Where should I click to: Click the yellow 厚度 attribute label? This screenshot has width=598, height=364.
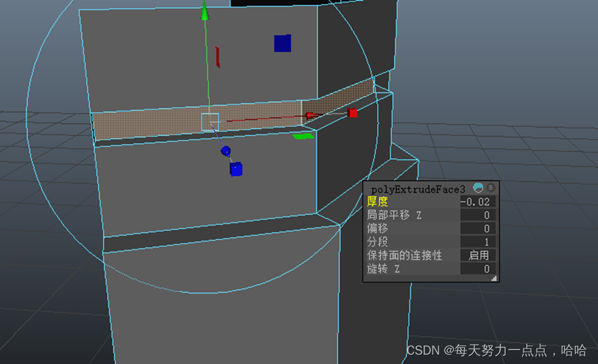coord(377,202)
